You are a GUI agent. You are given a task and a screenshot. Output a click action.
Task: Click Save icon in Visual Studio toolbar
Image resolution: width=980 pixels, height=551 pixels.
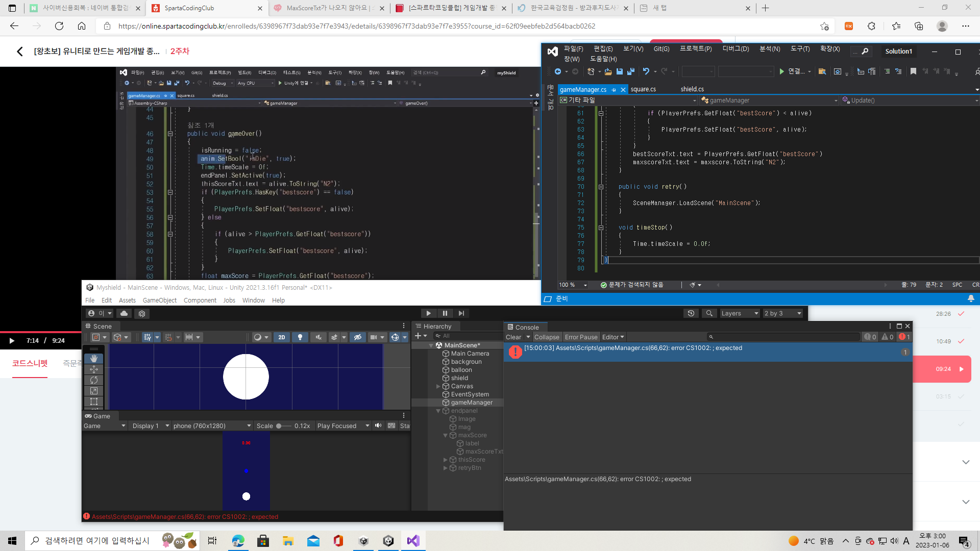(x=620, y=71)
